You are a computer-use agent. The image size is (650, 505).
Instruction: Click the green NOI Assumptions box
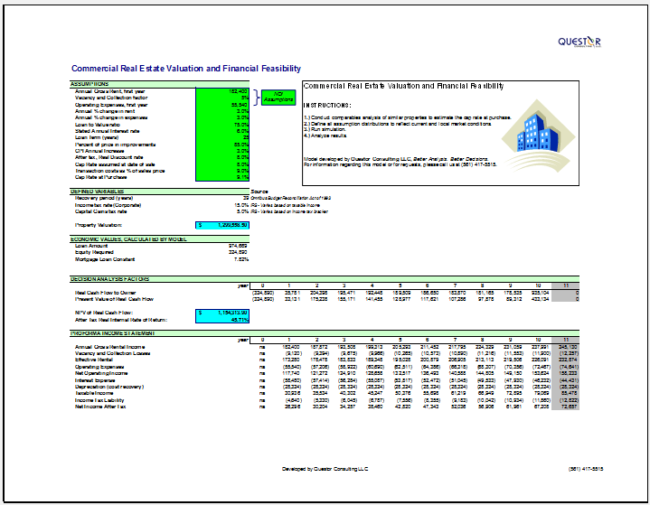point(279,97)
